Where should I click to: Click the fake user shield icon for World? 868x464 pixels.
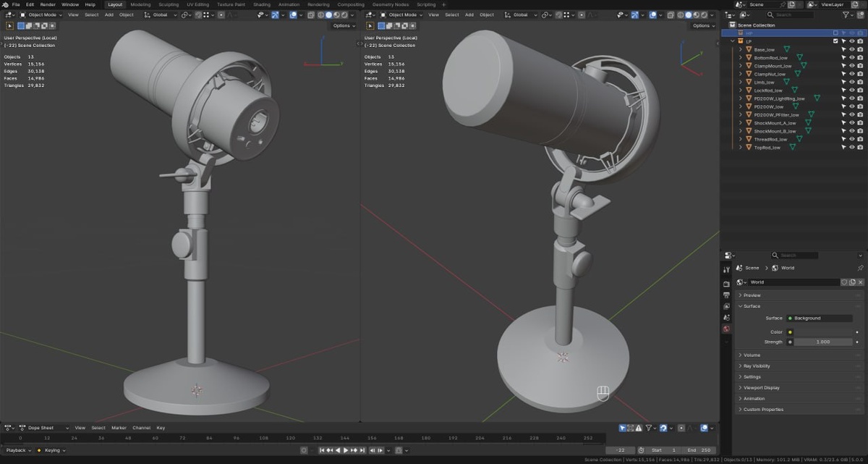pos(844,282)
